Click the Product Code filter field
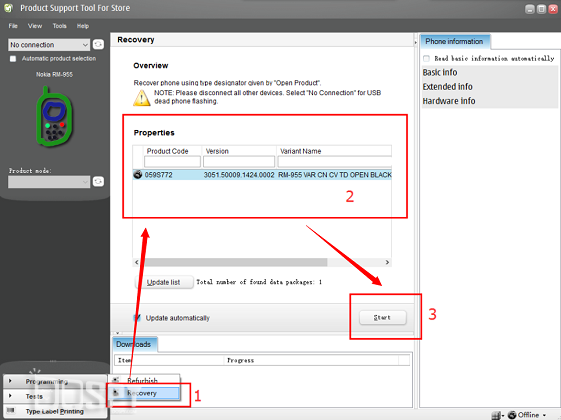561x420 pixels. pyautogui.click(x=172, y=162)
